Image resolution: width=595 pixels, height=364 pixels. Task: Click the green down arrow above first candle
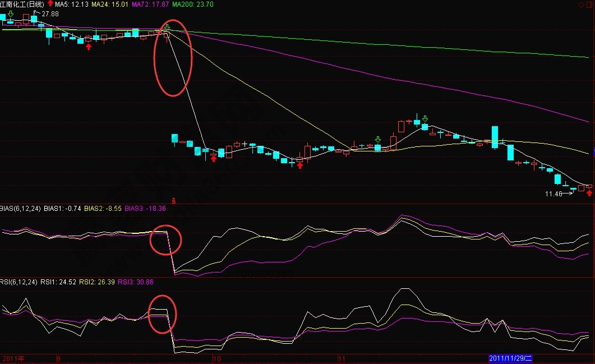[x=10, y=14]
